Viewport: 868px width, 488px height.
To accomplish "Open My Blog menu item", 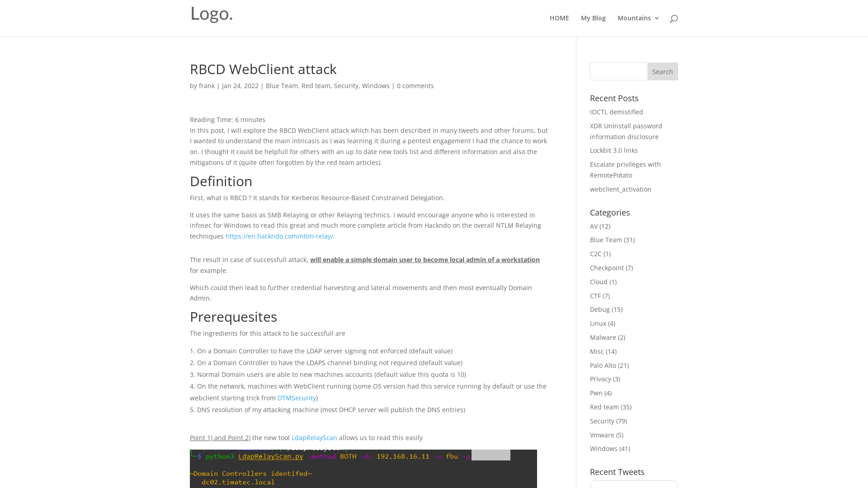I will point(593,18).
